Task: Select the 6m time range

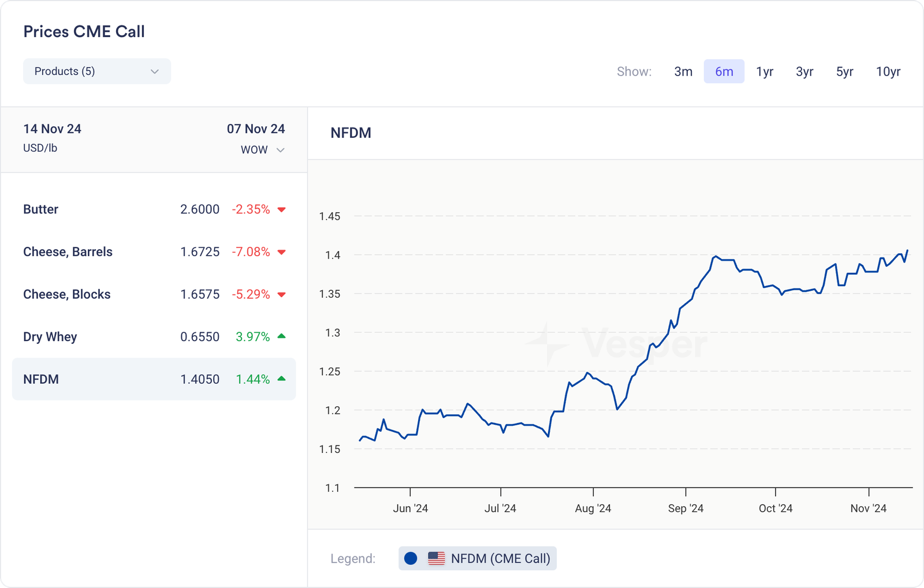Action: point(724,72)
